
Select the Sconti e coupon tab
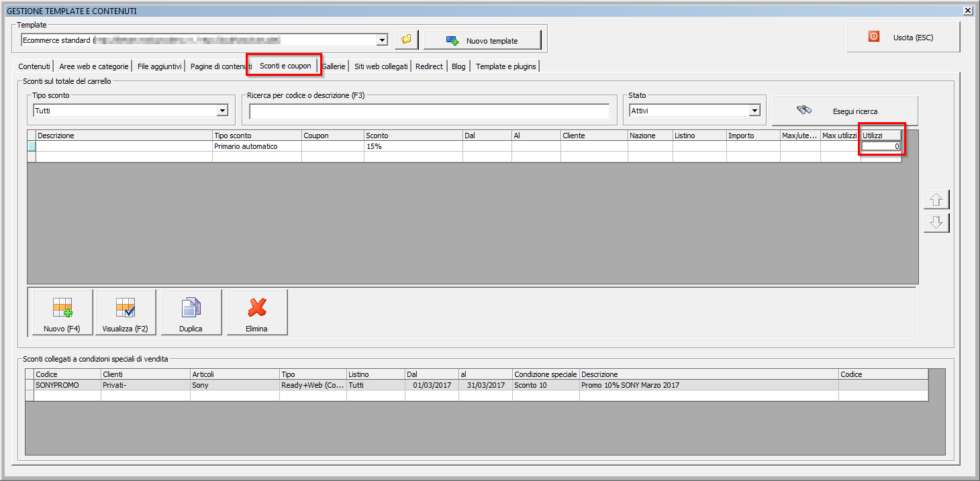(285, 66)
